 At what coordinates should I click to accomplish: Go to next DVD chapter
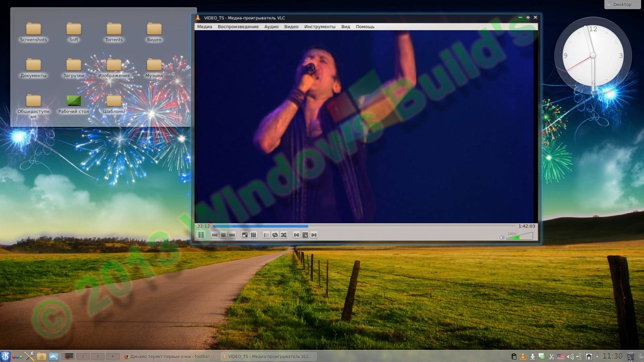click(314, 235)
